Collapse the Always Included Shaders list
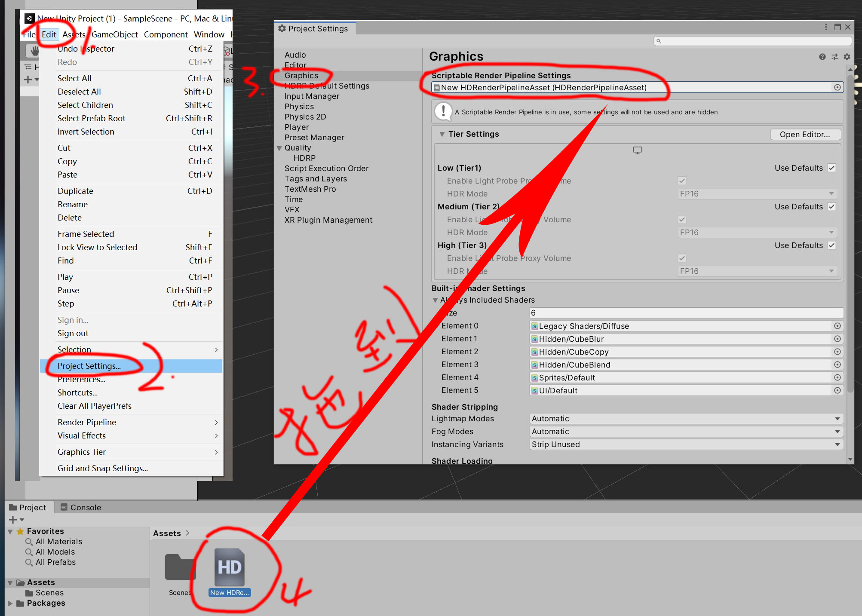862x616 pixels. point(435,300)
